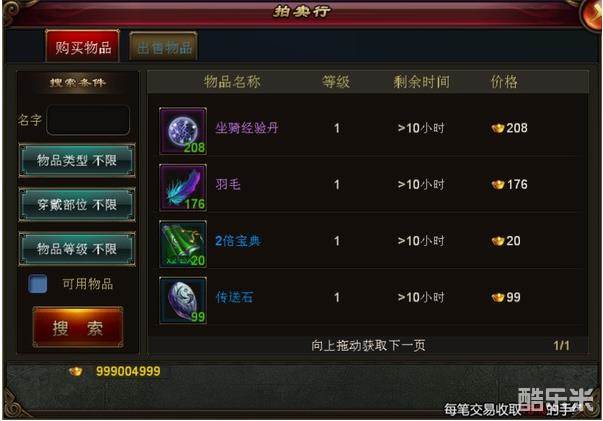Click the red 搜索 button
603x421 pixels.
click(78, 328)
